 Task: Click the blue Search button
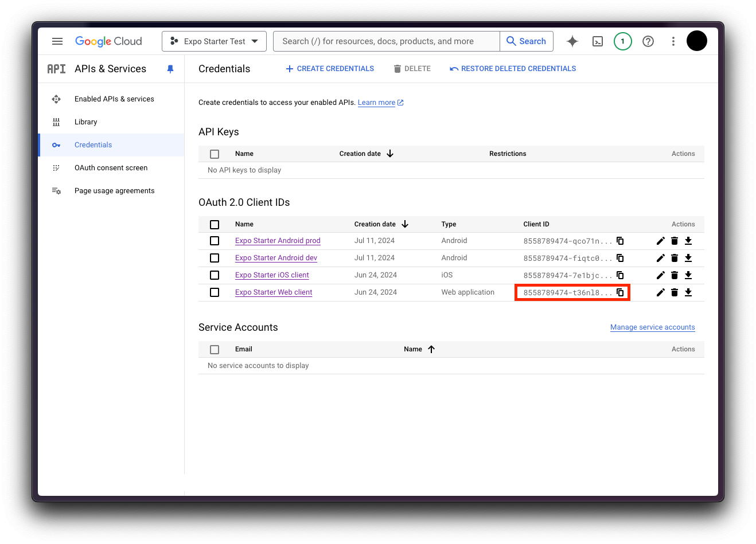527,41
